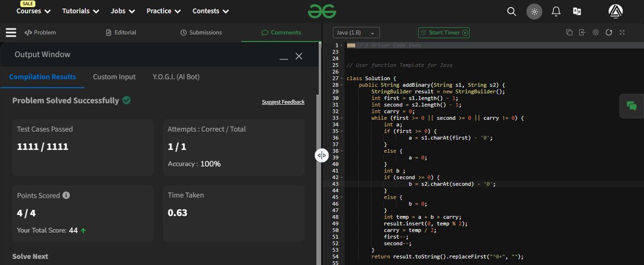The image size is (644, 265).
Task: Click the Points Scored info icon
Action: coord(66,195)
